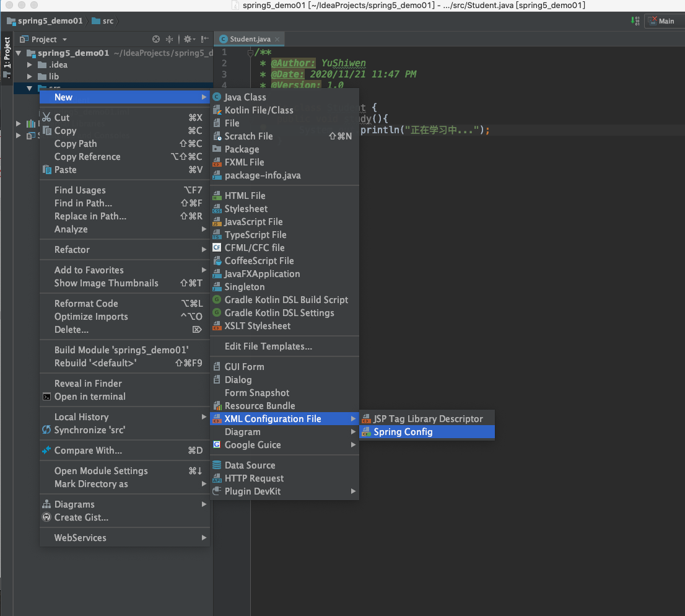Image resolution: width=685 pixels, height=616 pixels.
Task: Collapse the src folder arrow
Action: point(29,88)
